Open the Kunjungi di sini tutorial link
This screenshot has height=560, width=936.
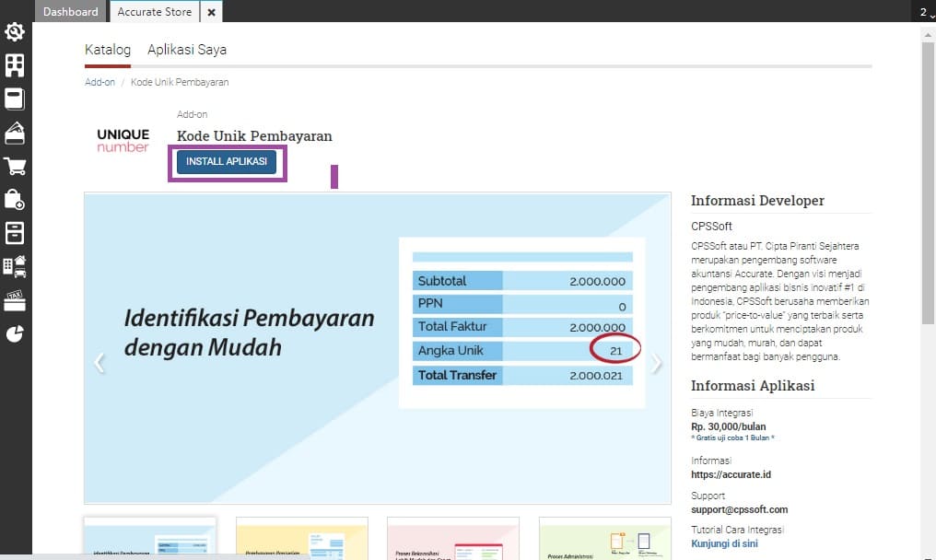click(x=725, y=543)
